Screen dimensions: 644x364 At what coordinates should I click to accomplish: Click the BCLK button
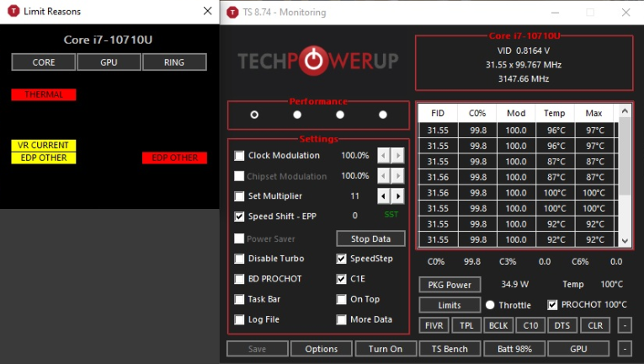(498, 325)
